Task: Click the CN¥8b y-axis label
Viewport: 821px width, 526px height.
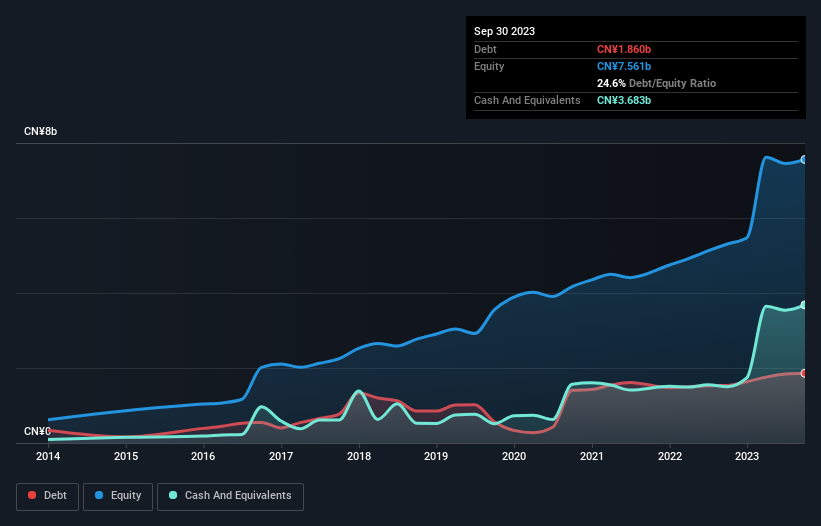Action: 40,131
